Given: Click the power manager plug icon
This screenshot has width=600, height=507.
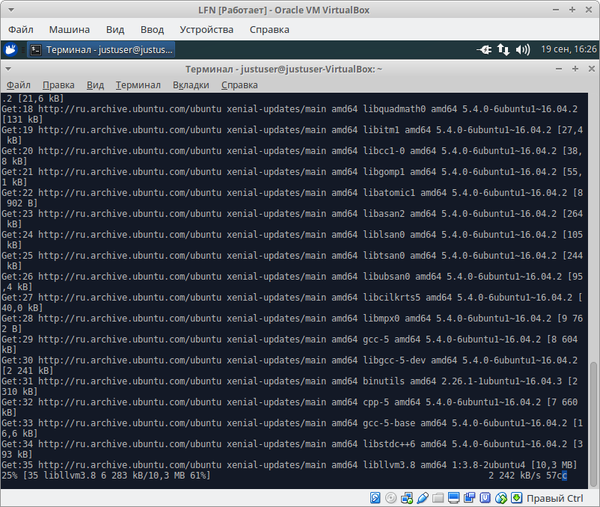Looking at the screenshot, I should [x=484, y=50].
